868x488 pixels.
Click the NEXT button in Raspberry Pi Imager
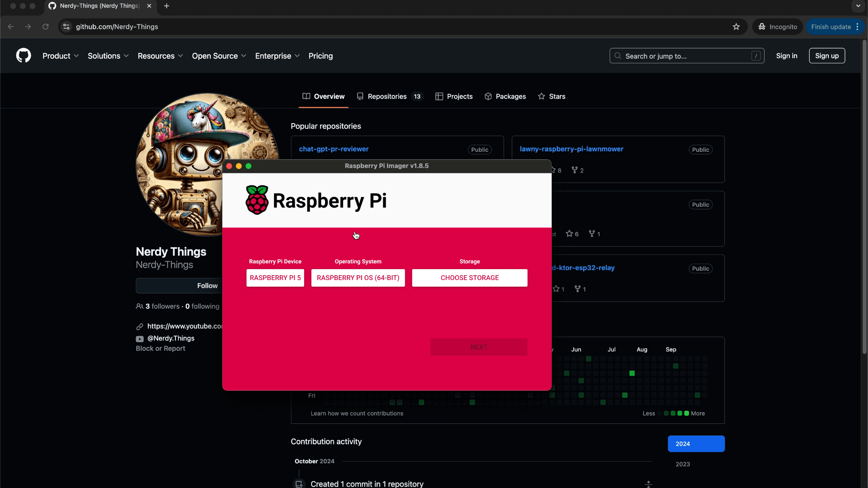478,347
